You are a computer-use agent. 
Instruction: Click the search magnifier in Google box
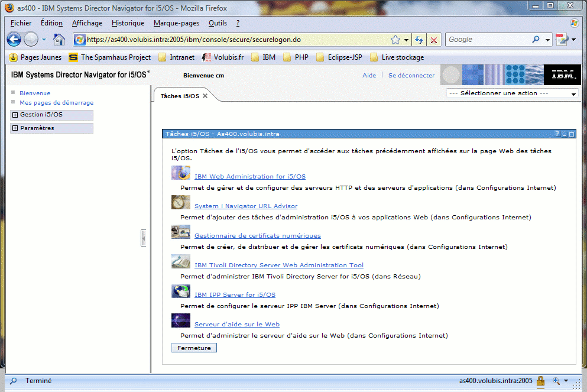pos(536,39)
